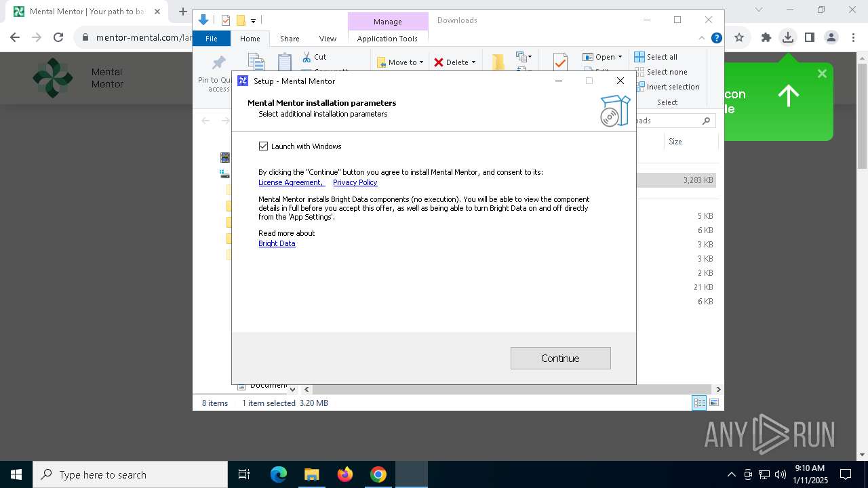The image size is (868, 488).
Task: Click the taskbar search box
Action: pos(130,474)
